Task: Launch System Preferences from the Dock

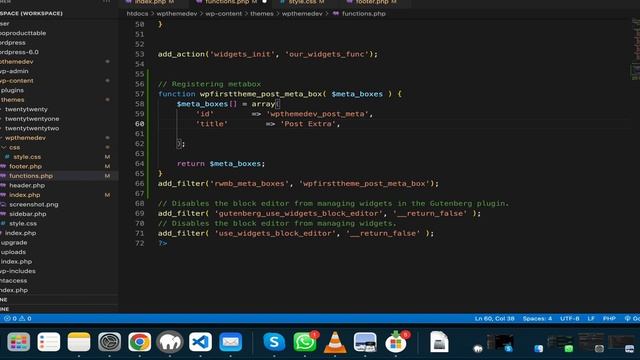Action: [x=109, y=342]
